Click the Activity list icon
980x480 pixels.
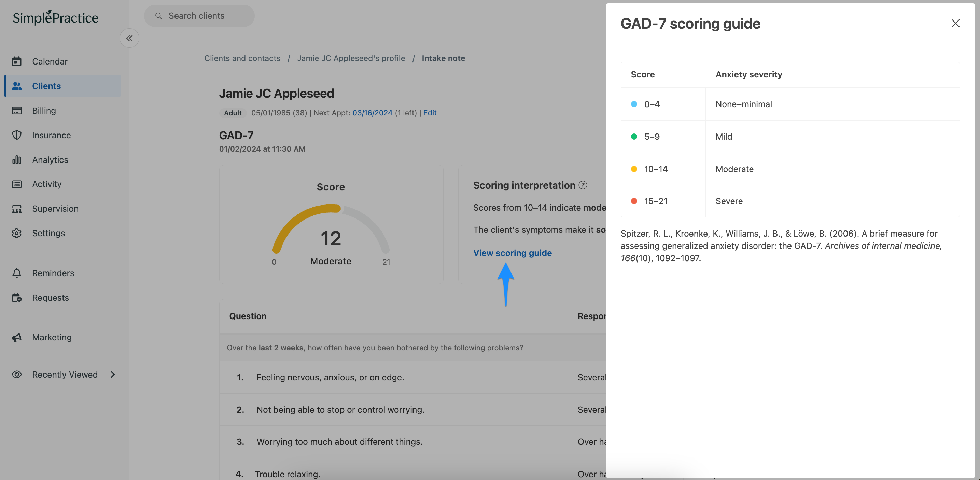point(17,184)
